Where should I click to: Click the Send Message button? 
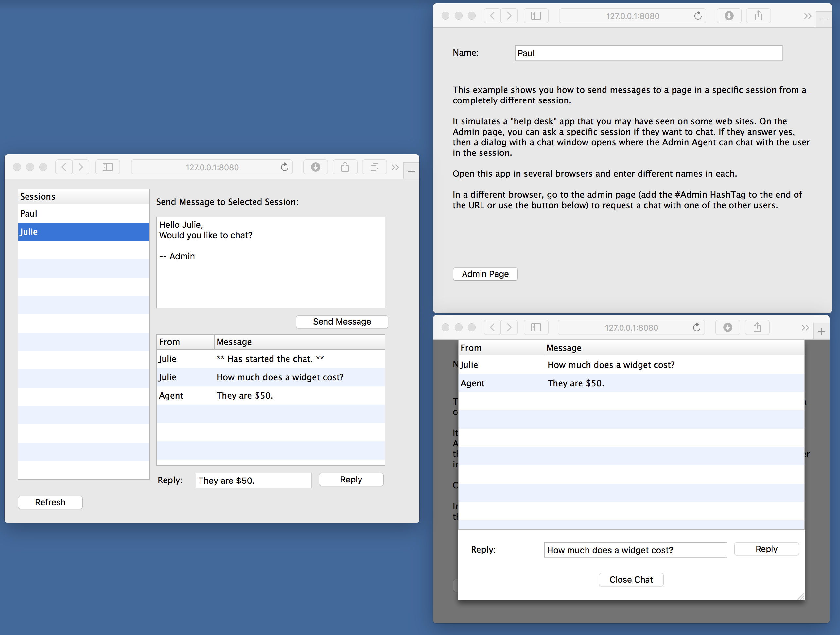click(341, 321)
